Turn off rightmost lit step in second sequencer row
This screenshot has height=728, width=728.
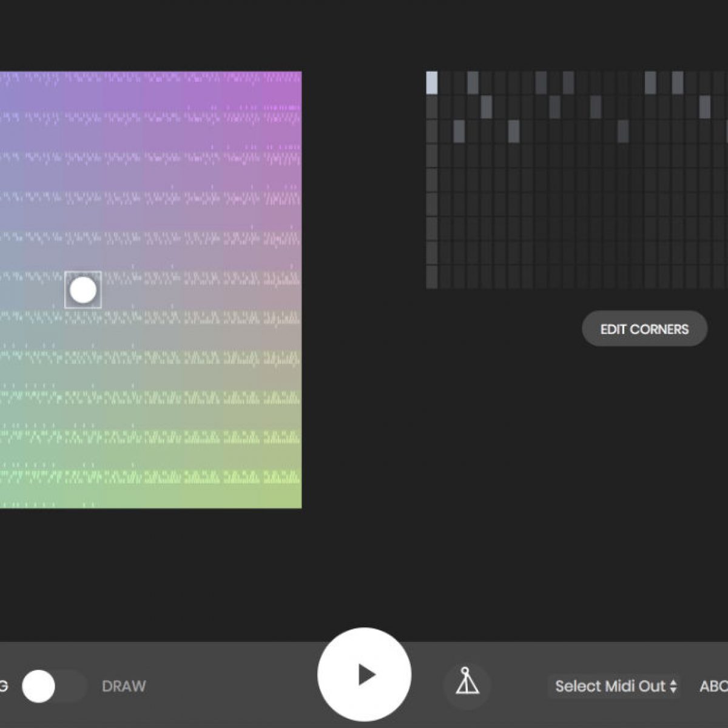(x=704, y=107)
